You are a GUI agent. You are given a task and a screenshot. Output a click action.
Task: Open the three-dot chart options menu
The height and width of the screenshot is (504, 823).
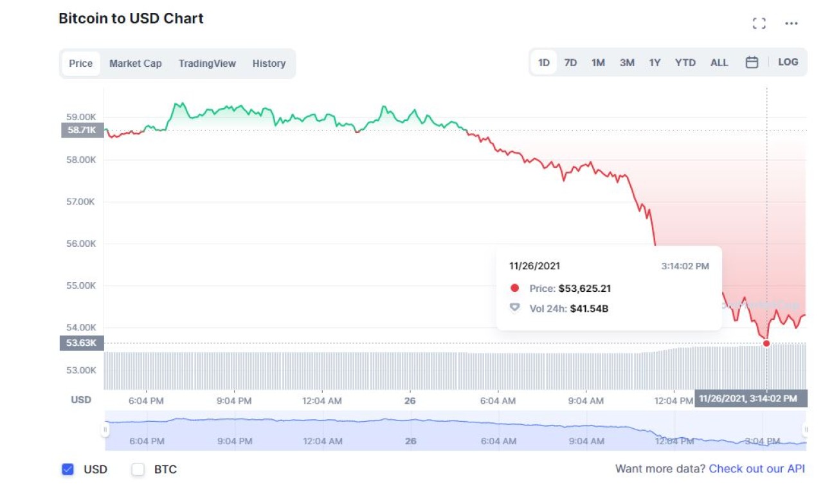[791, 24]
